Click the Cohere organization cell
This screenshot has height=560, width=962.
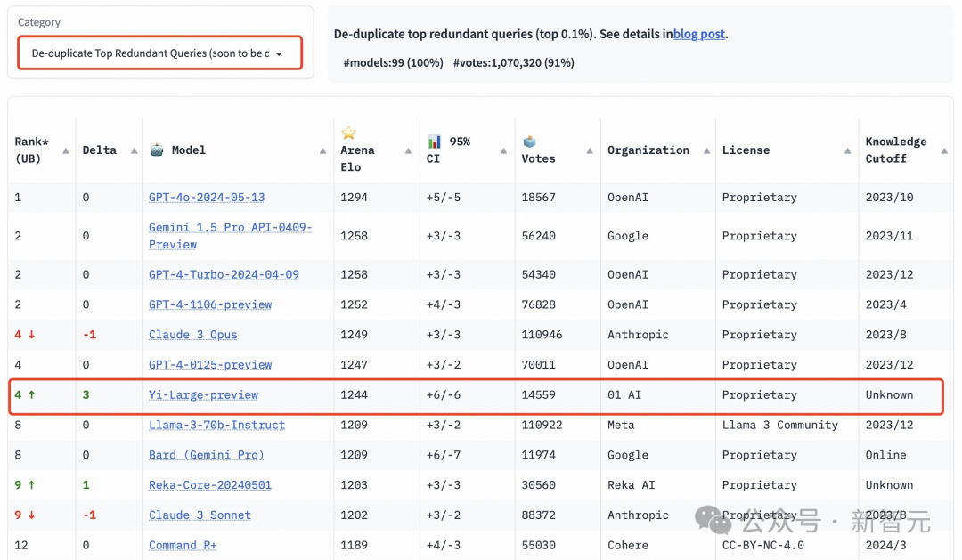coord(628,545)
